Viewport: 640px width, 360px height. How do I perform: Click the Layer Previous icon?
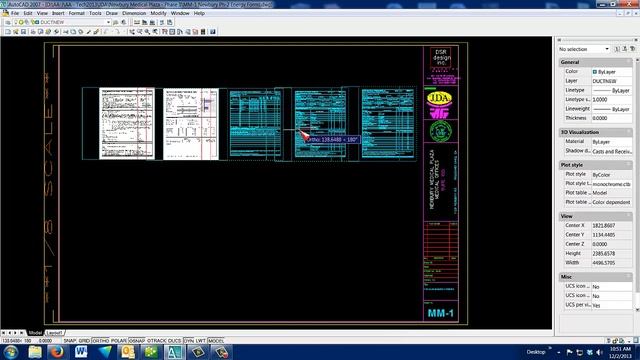pyautogui.click(x=124, y=22)
